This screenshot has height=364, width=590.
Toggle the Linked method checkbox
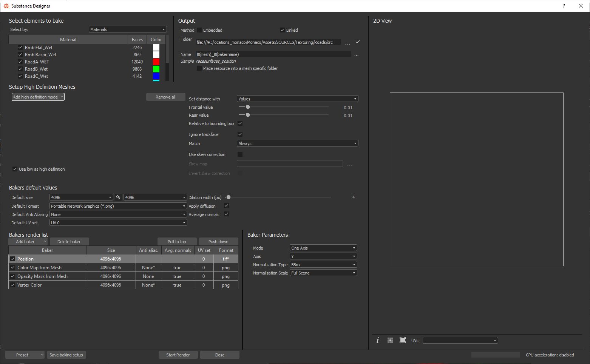coord(282,30)
